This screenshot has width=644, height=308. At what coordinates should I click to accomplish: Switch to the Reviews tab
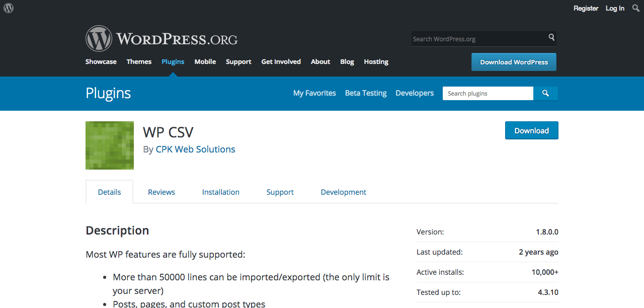coord(162,192)
